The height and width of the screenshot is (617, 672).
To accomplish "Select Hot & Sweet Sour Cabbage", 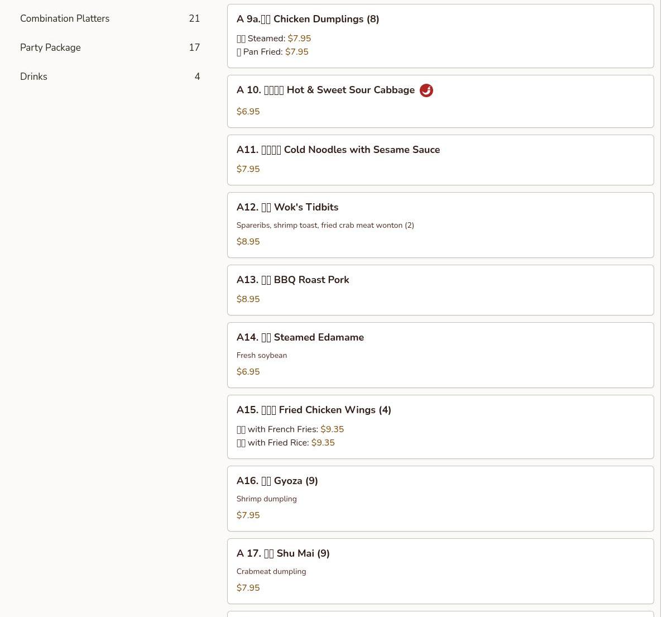I will click(x=325, y=90).
